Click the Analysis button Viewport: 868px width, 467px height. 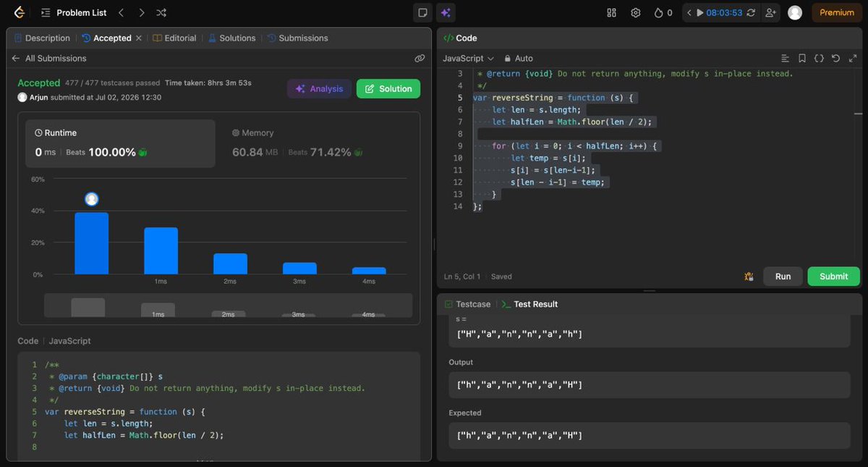click(319, 88)
